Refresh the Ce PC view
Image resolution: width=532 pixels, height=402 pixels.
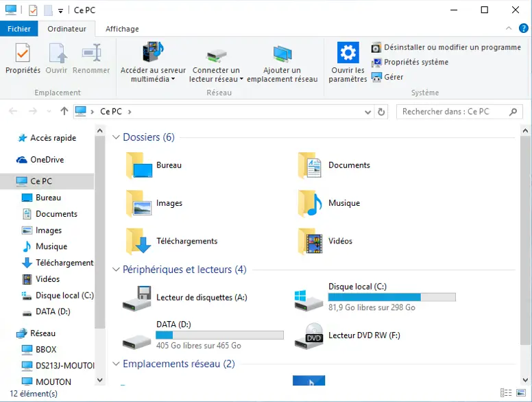pyautogui.click(x=381, y=112)
